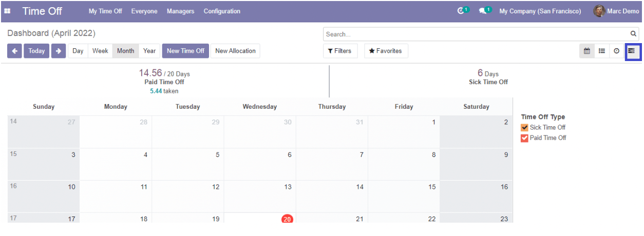Open the My Company (San Francisco) switcher
Screen dimensions: 644x236
click(540, 11)
